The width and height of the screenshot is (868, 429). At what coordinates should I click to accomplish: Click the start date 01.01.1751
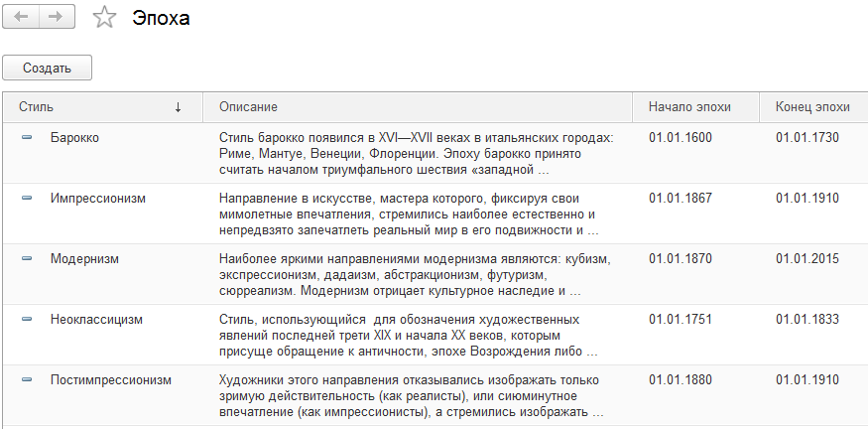(x=681, y=319)
